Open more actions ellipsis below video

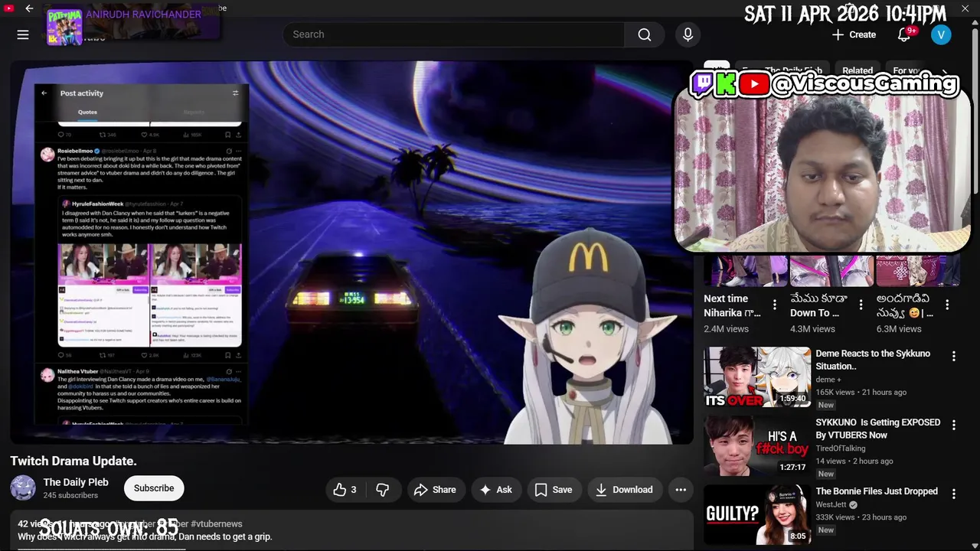click(x=681, y=490)
